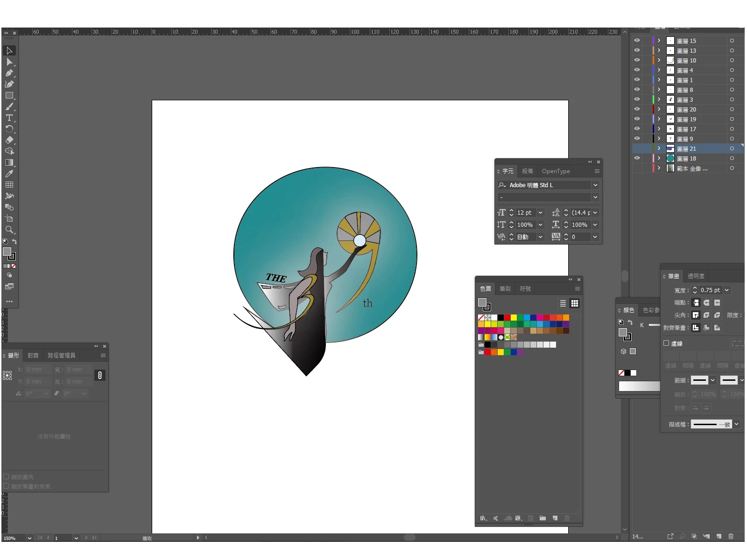
Task: Collapse the 色票 floating panel
Action: click(x=570, y=280)
